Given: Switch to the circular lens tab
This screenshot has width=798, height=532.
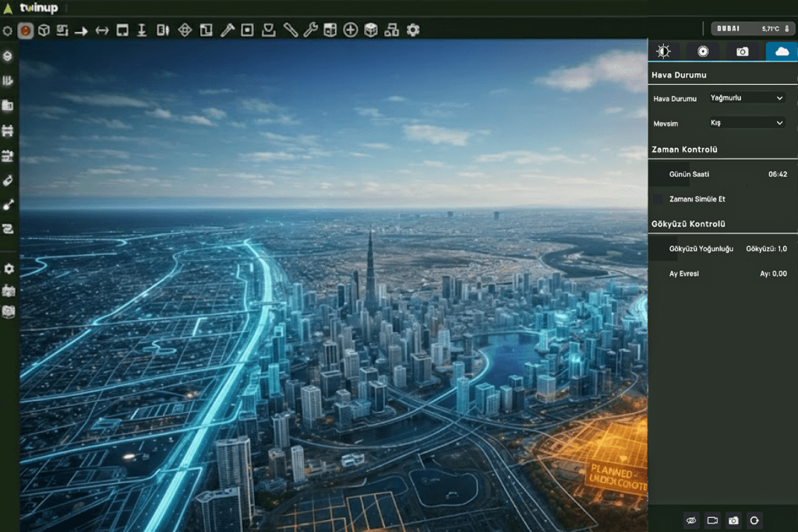Looking at the screenshot, I should click(x=703, y=51).
